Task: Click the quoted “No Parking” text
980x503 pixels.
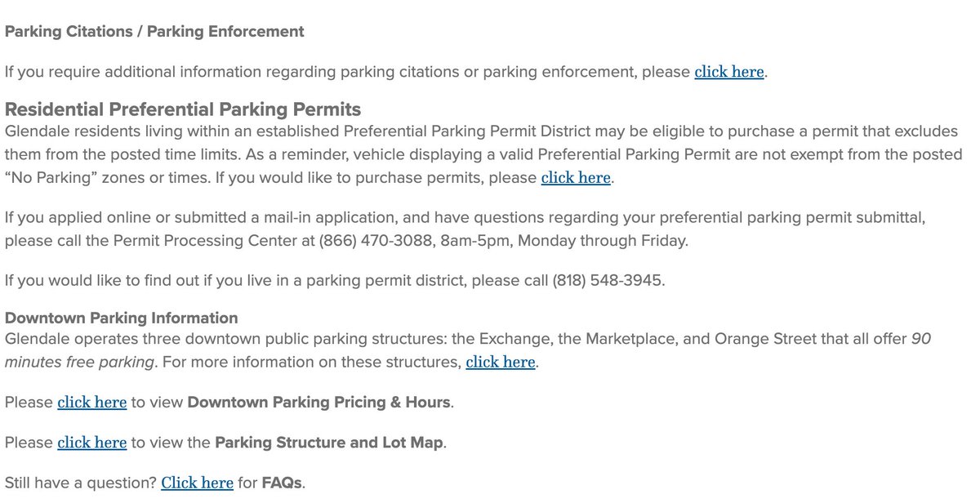Action: (x=52, y=177)
